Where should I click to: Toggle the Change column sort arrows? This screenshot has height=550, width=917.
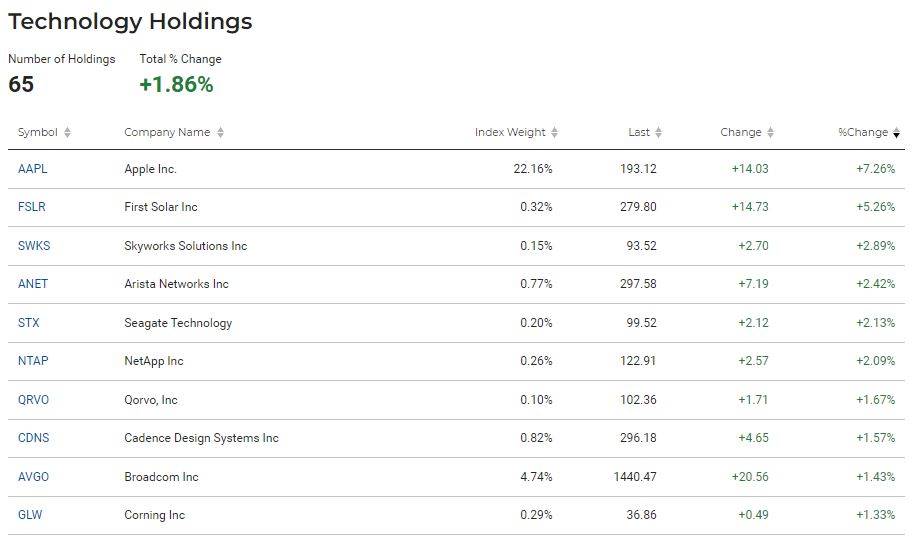click(770, 132)
